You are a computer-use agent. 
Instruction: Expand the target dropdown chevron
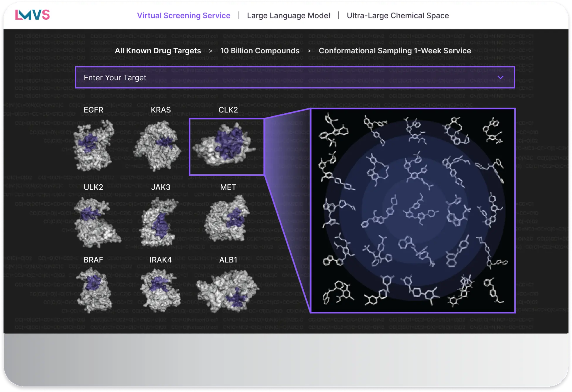[x=501, y=77]
